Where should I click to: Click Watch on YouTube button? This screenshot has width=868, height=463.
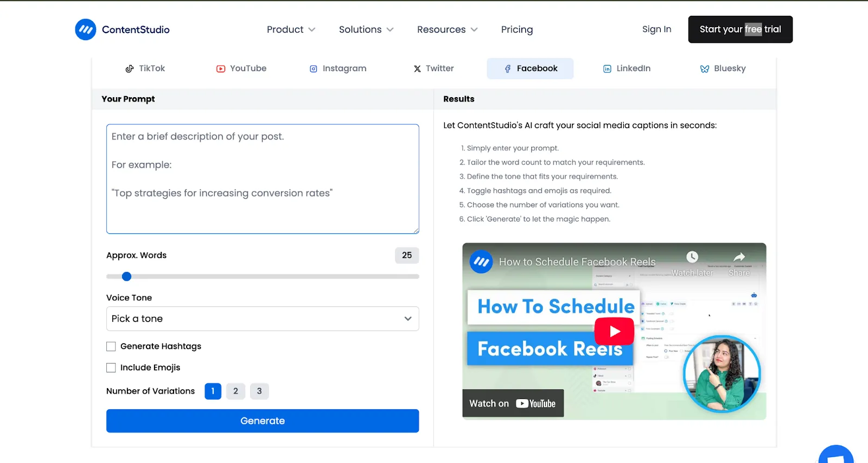[x=513, y=403]
